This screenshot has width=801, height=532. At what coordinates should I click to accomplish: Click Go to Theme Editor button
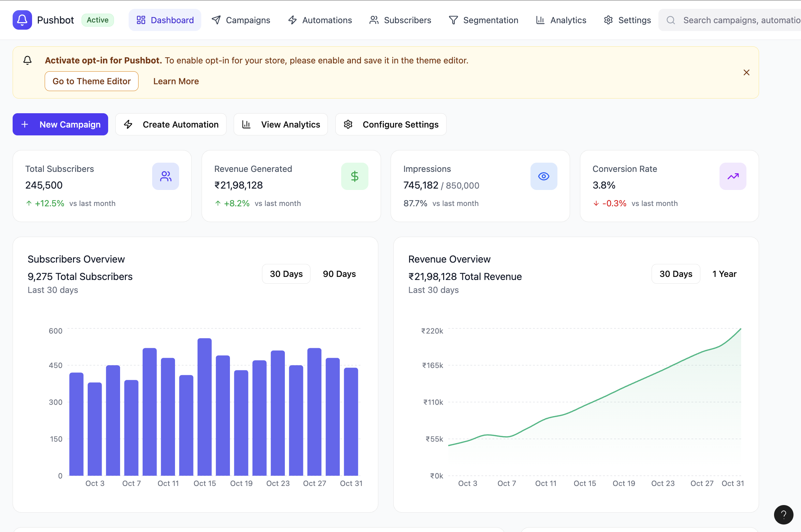point(91,81)
